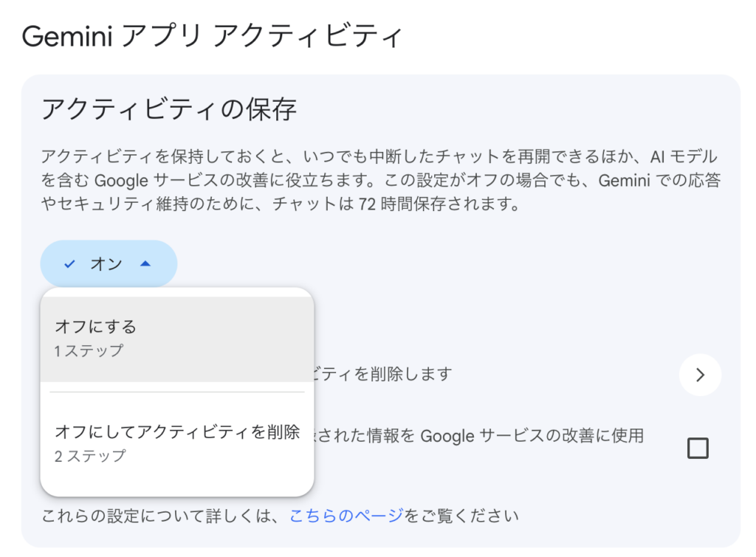The image size is (756, 557).
Task: Click the アクティビティの保存 section heading
Action: (x=169, y=109)
